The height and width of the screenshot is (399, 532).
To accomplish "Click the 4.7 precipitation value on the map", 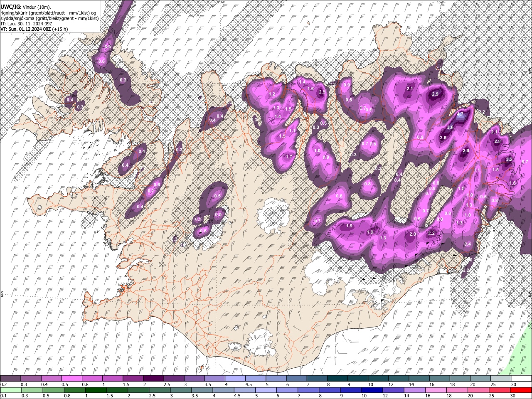I will [460, 113].
